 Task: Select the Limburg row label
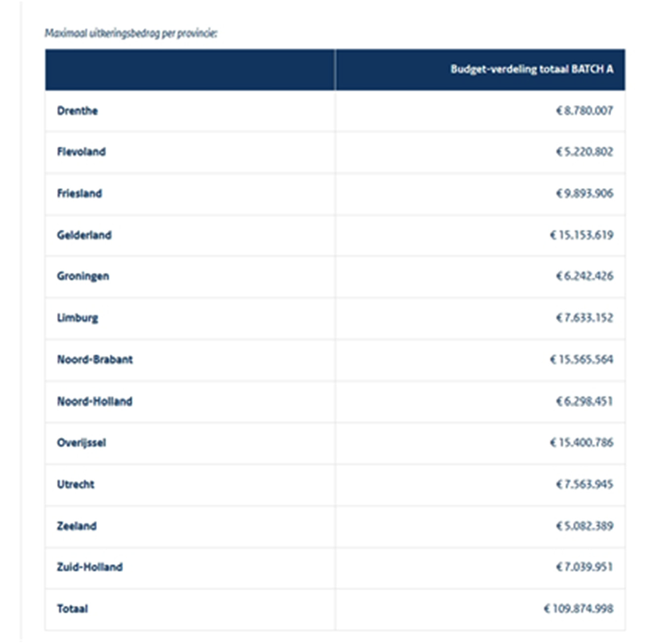click(77, 318)
